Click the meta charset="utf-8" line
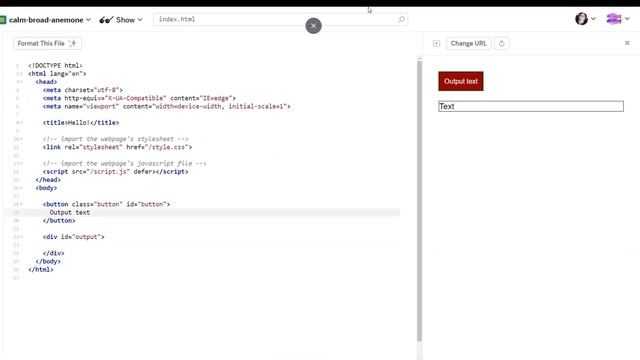The height and width of the screenshot is (360, 640). tap(82, 90)
